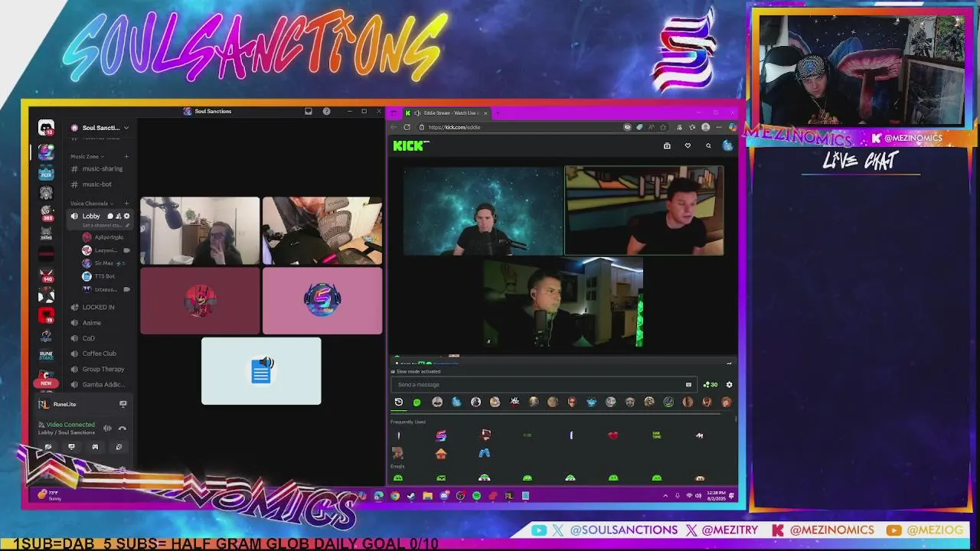980x551 pixels.
Task: Toggle Discord screen share button
Action: (71, 447)
